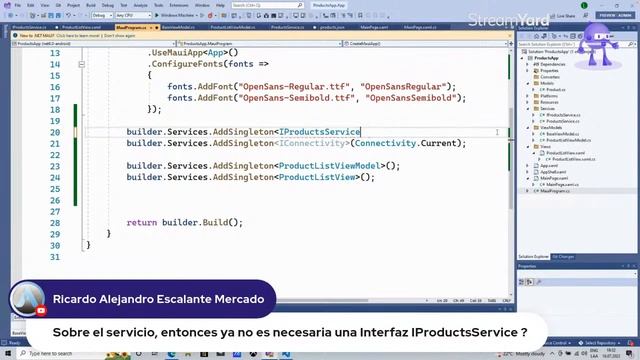Select the App.xaml file
Viewport: 640px width, 360px height.
pyautogui.click(x=549, y=166)
